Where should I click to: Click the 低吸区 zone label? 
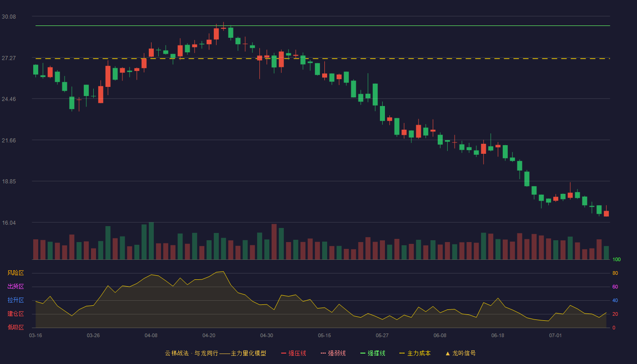click(15, 327)
